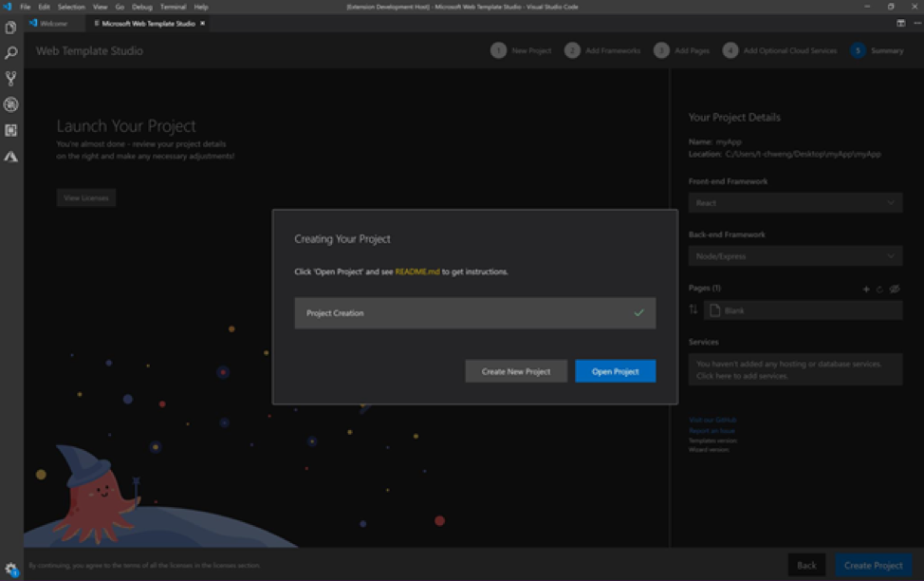Open the Terminal menu

tap(174, 7)
